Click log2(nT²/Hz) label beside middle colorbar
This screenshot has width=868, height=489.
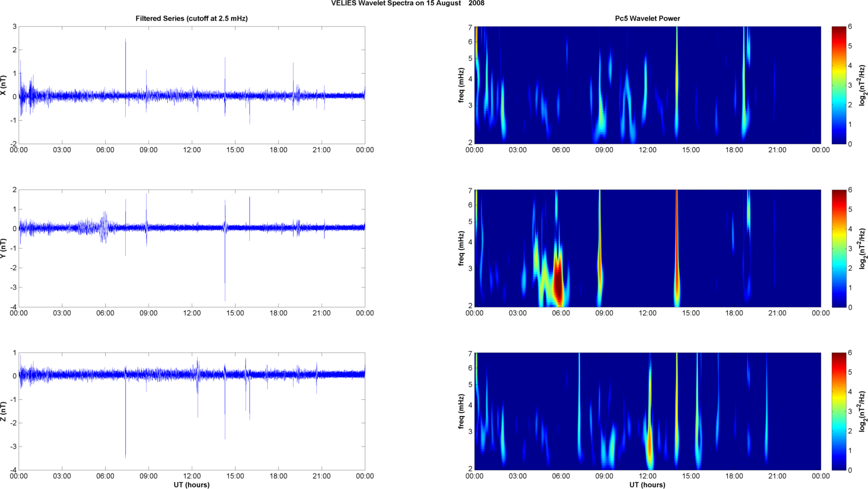pos(862,248)
